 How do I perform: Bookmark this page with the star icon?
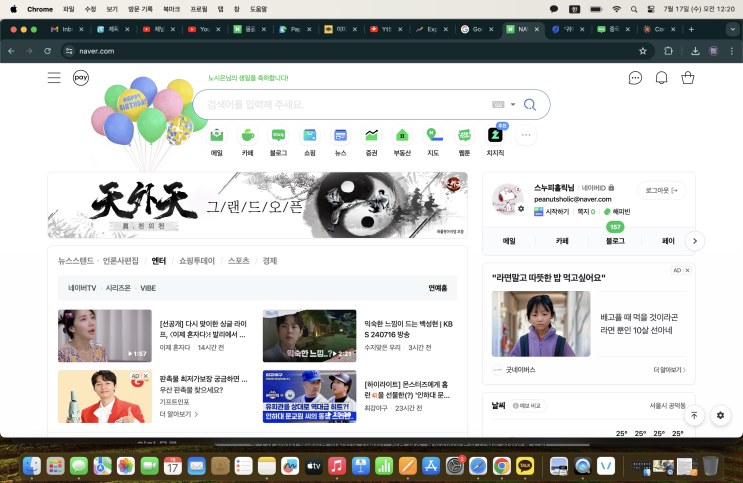click(643, 51)
